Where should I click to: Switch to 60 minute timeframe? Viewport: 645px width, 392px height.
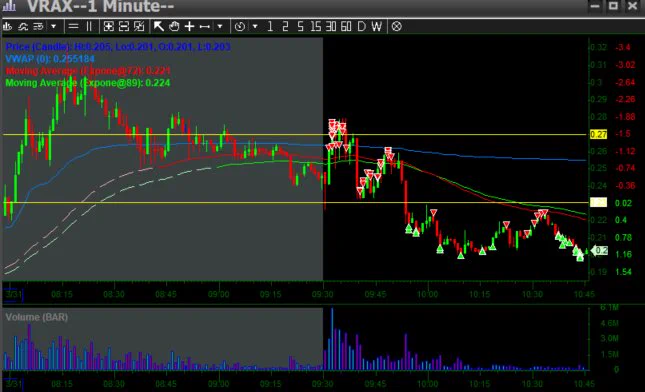pyautogui.click(x=346, y=27)
